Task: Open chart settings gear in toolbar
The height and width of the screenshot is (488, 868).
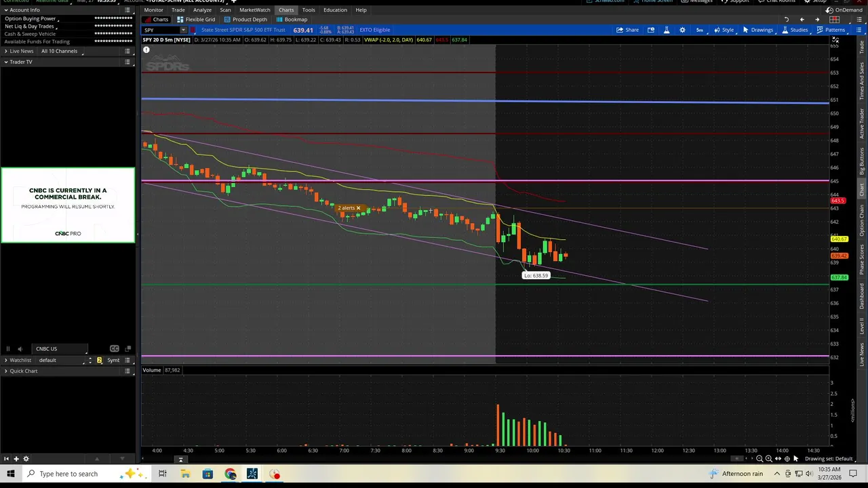Action: [x=682, y=30]
